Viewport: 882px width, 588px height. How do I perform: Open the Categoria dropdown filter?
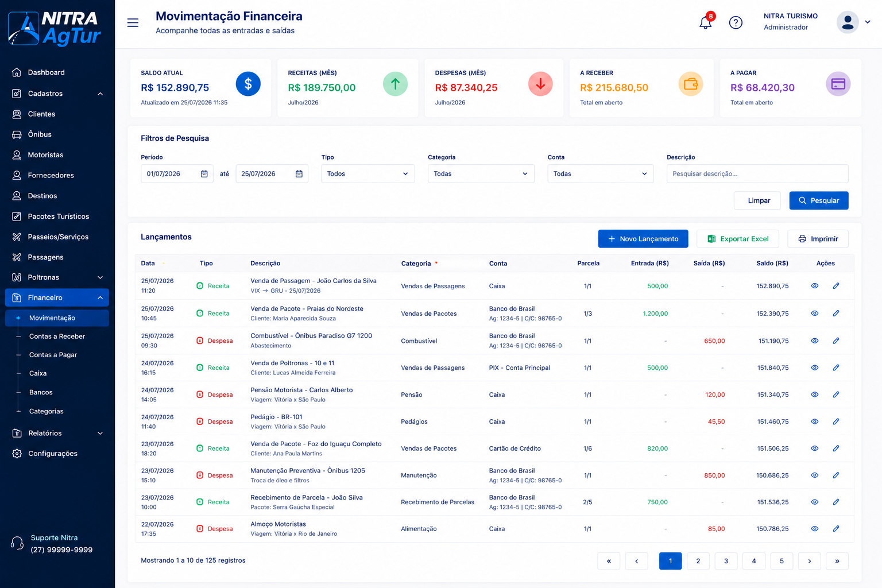pos(481,174)
